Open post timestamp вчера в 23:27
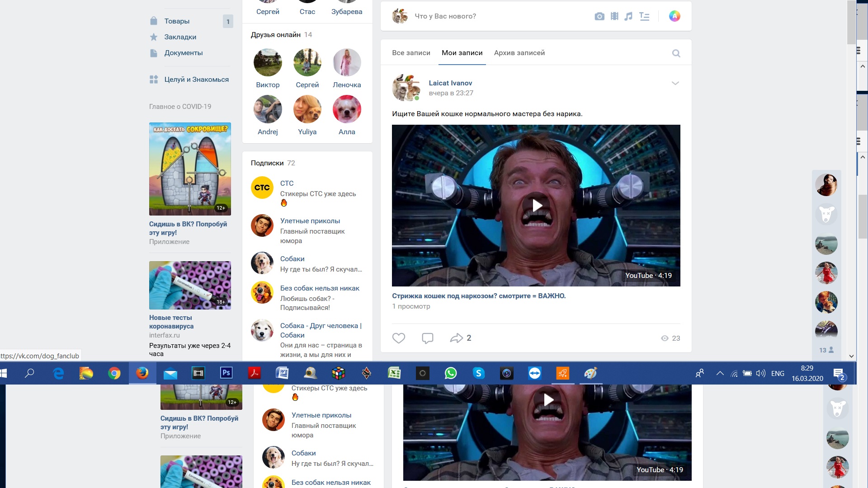The width and height of the screenshot is (868, 488). tap(451, 93)
